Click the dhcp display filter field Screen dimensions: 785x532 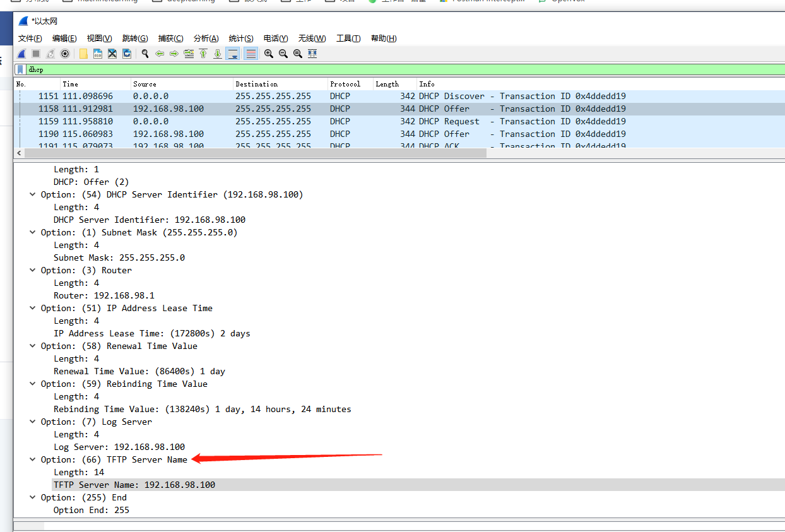404,69
